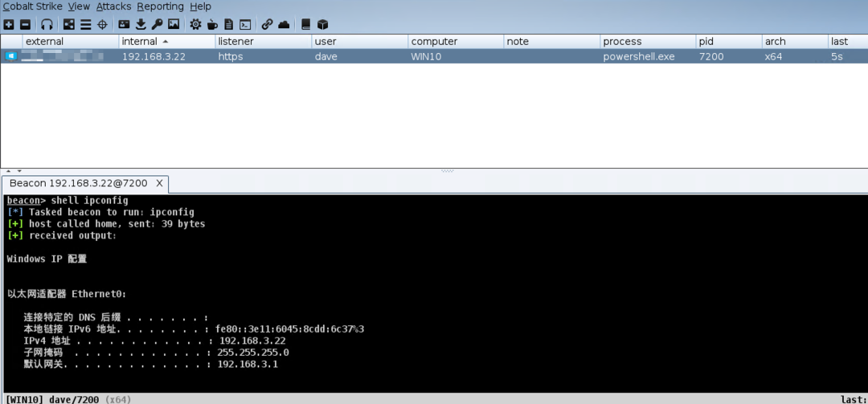Open Keystrokes key icon

(158, 24)
